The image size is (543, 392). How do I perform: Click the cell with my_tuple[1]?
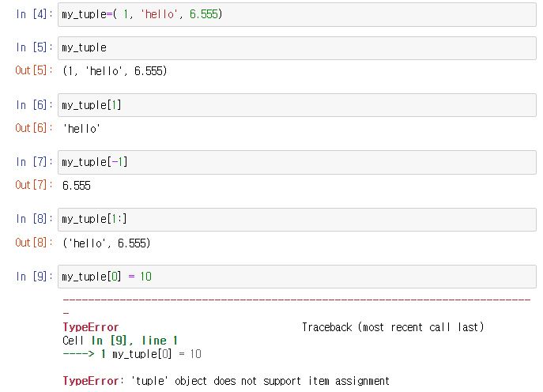coord(297,105)
